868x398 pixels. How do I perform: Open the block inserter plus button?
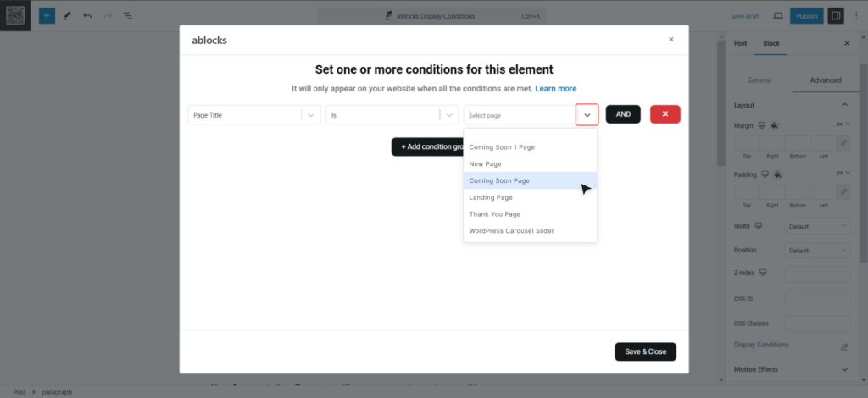pos(47,15)
